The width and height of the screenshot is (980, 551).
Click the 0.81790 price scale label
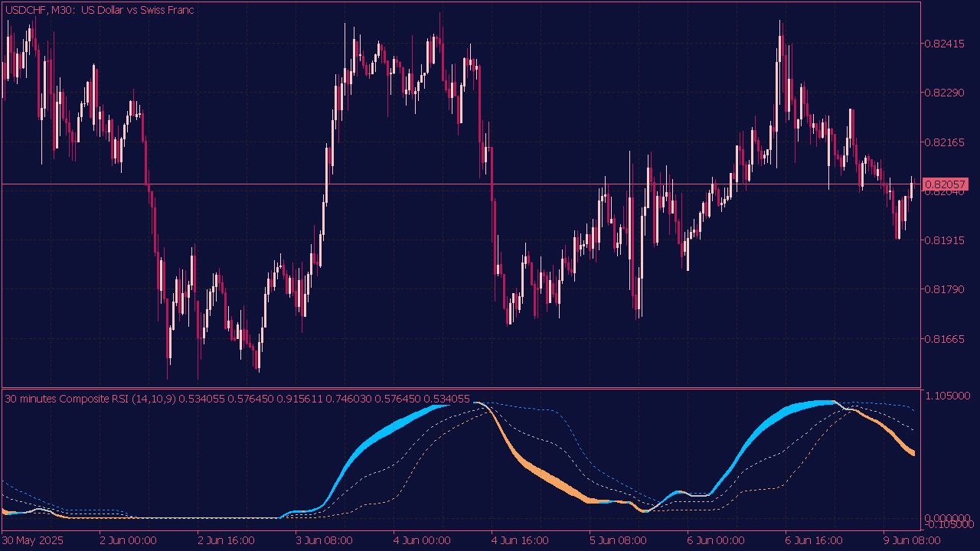(x=945, y=289)
